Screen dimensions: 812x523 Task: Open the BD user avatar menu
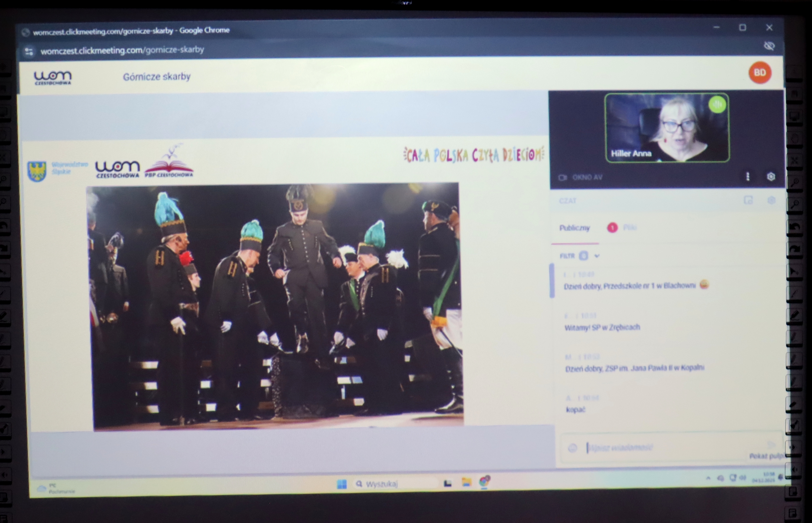(760, 72)
